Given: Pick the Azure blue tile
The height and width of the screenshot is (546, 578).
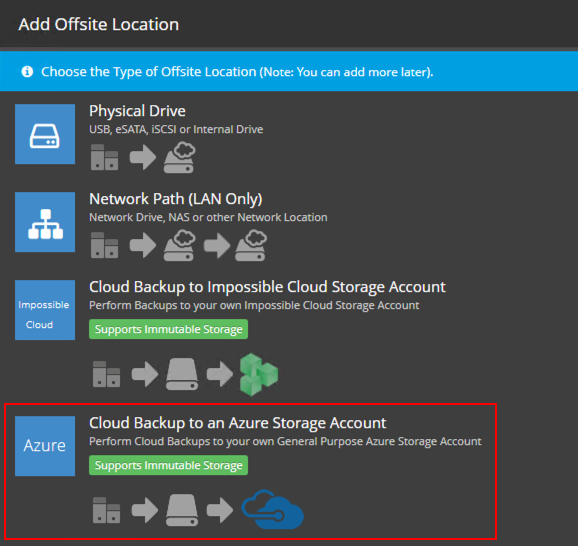Looking at the screenshot, I should (x=45, y=446).
